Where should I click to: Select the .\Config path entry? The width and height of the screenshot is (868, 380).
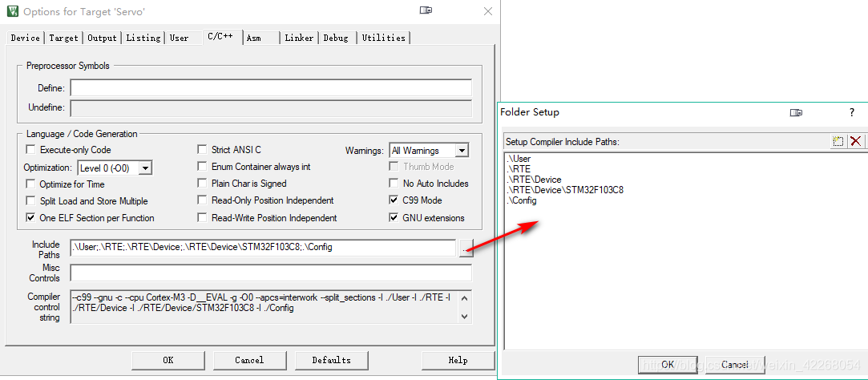pyautogui.click(x=522, y=201)
